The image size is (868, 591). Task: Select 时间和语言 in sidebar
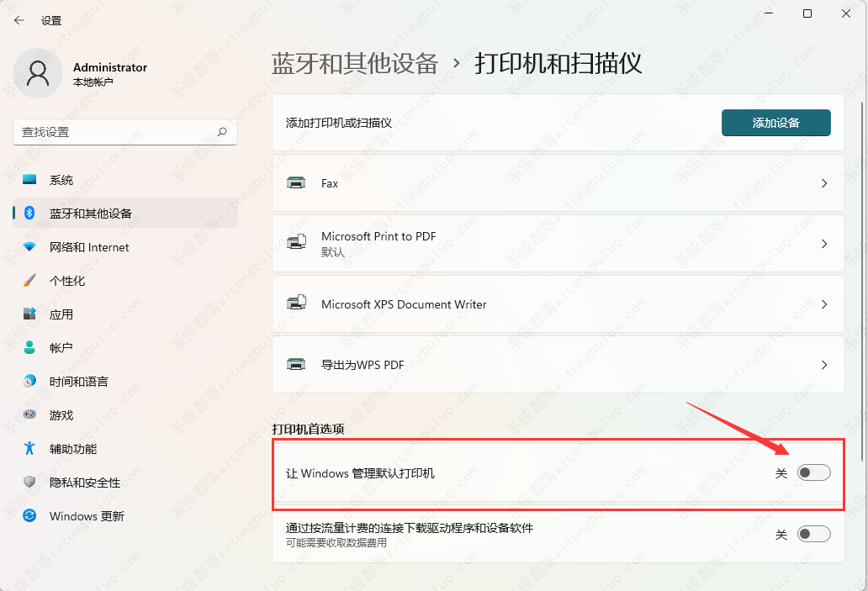click(78, 382)
